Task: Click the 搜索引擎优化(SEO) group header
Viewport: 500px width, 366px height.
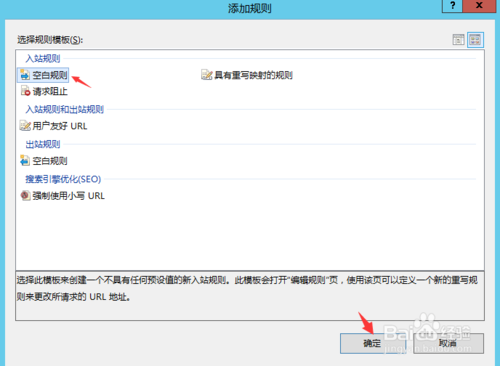Action: coord(63,179)
